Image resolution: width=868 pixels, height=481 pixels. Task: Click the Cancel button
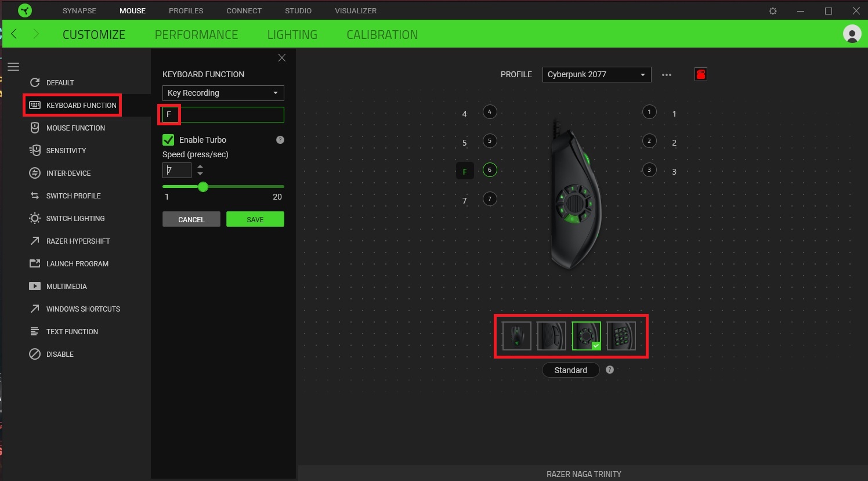(191, 219)
